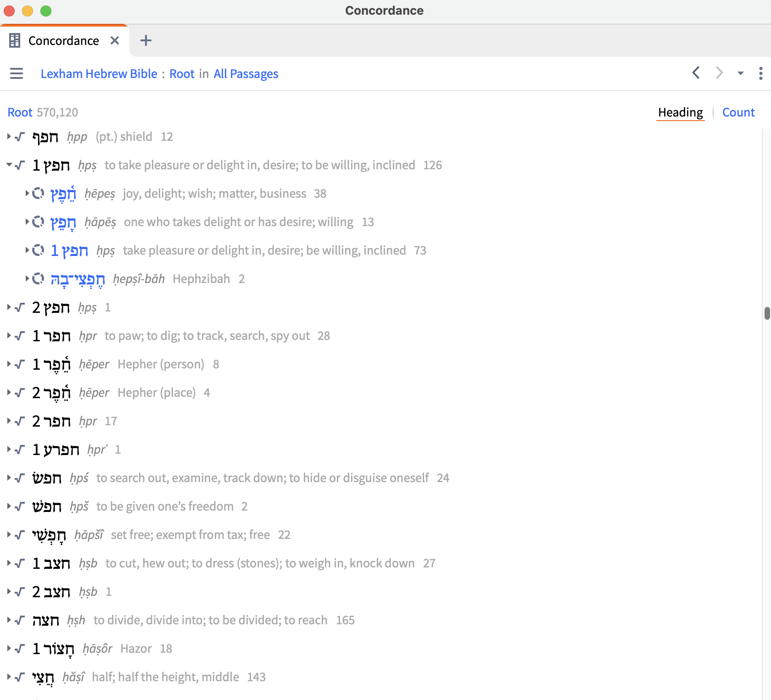
Task: Expand the ḥāpēṣ 'one who takes delight' lemma
Action: pyautogui.click(x=27, y=222)
